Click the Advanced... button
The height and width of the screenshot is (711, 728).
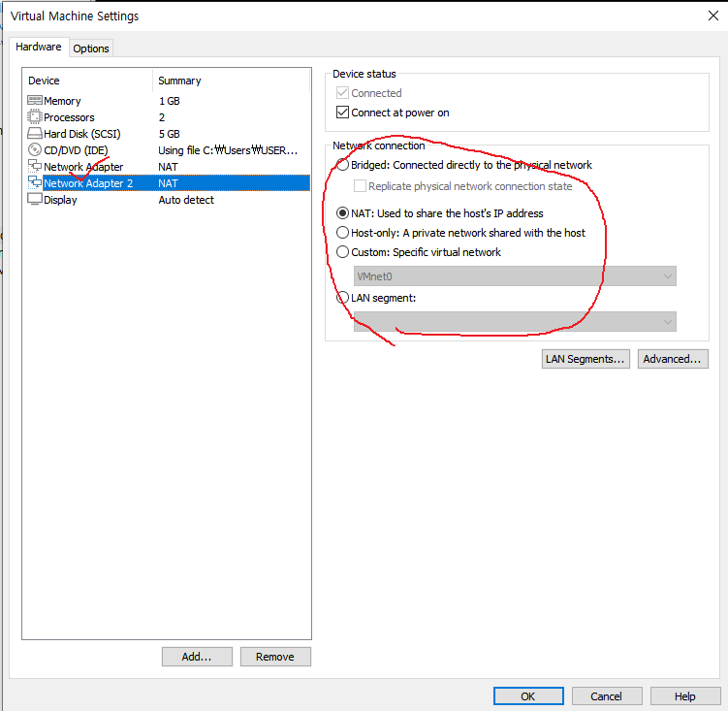[673, 359]
